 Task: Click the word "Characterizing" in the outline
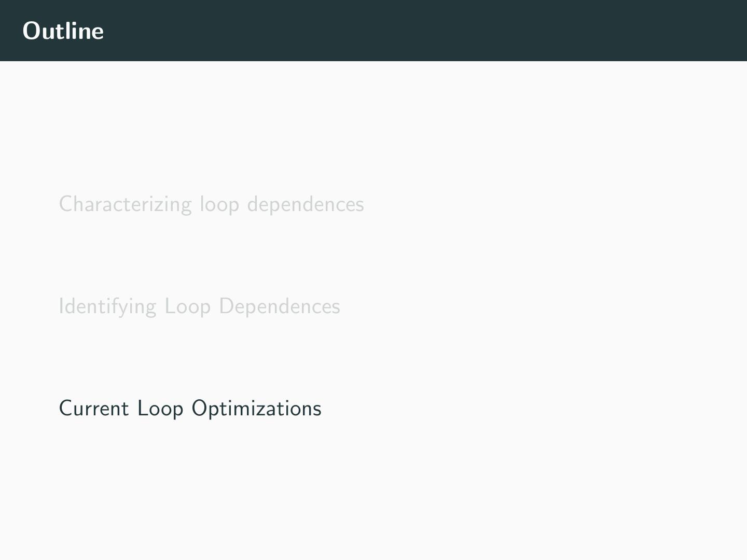125,204
